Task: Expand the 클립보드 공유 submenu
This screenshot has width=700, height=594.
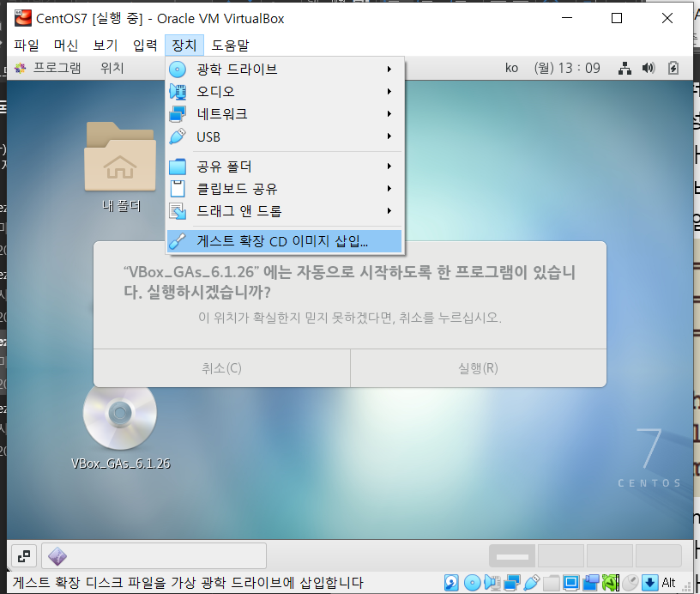Action: [x=285, y=189]
